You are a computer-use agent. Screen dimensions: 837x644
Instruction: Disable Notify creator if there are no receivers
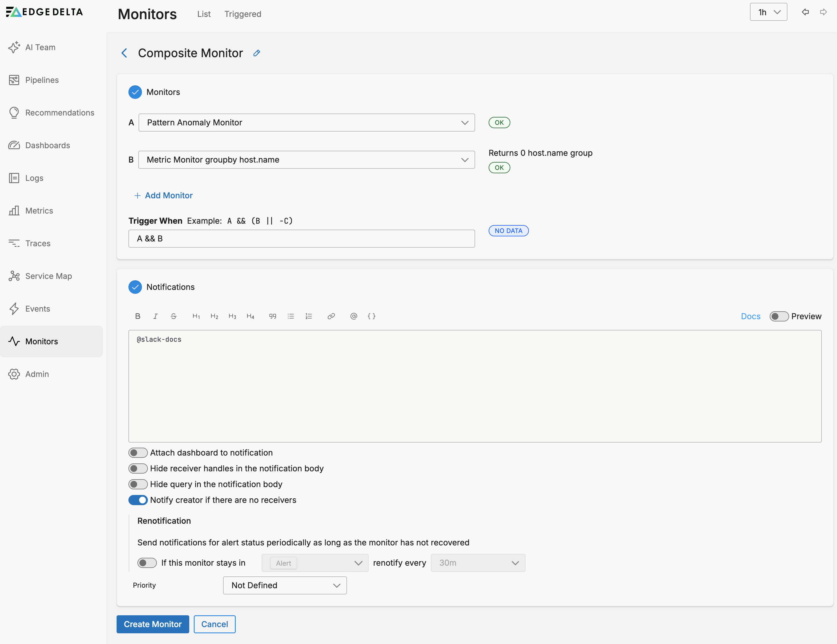coord(138,500)
